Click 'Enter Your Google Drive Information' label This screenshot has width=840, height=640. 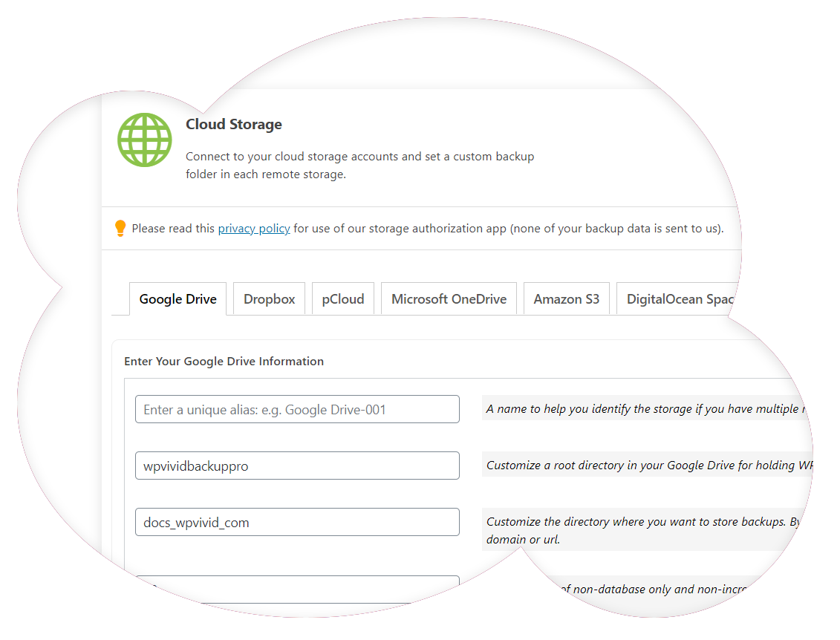pos(224,362)
